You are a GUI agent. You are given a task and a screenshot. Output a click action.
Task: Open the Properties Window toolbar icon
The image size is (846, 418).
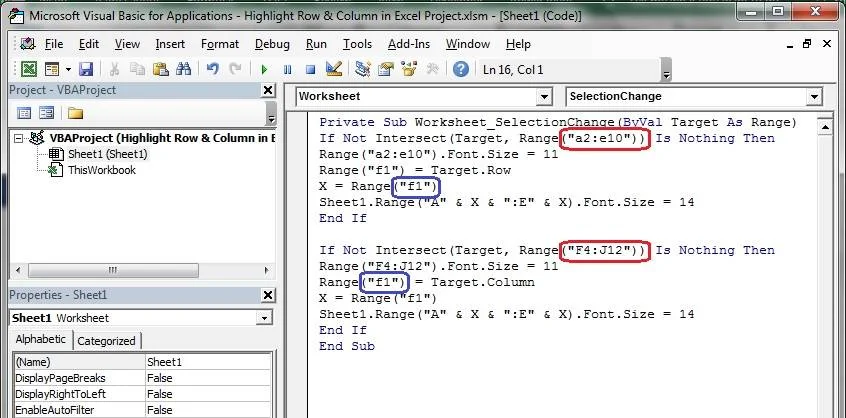pos(386,69)
